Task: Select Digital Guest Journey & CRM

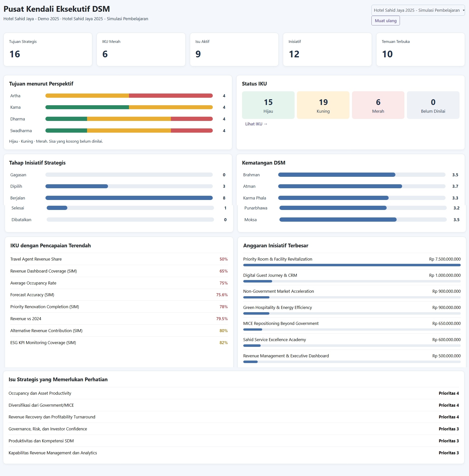Action: click(352, 277)
